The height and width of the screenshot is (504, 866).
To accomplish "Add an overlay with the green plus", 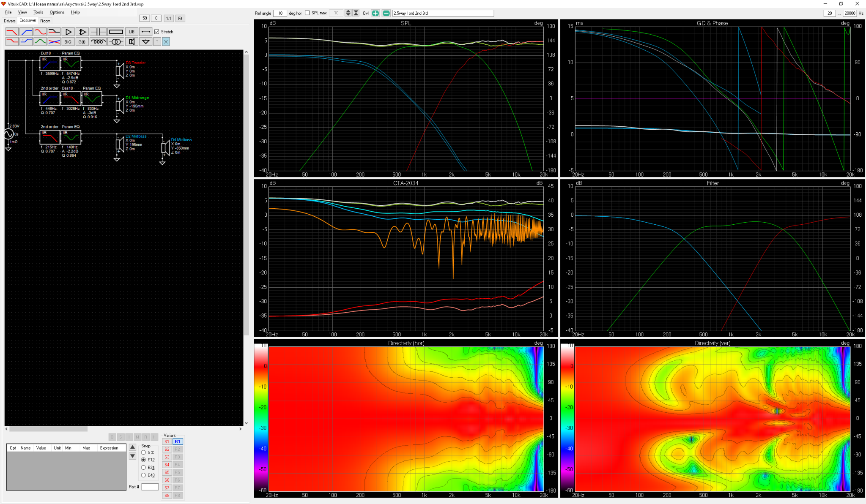I will [375, 13].
